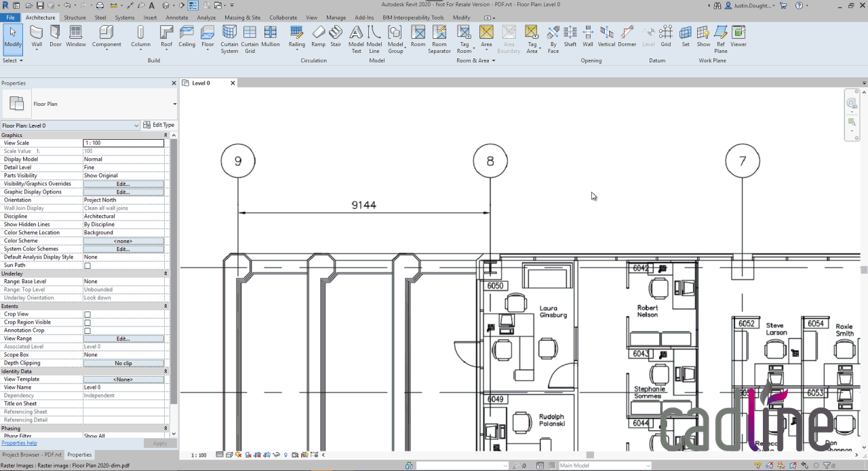
Task: Open the Properties help link
Action: (19, 443)
